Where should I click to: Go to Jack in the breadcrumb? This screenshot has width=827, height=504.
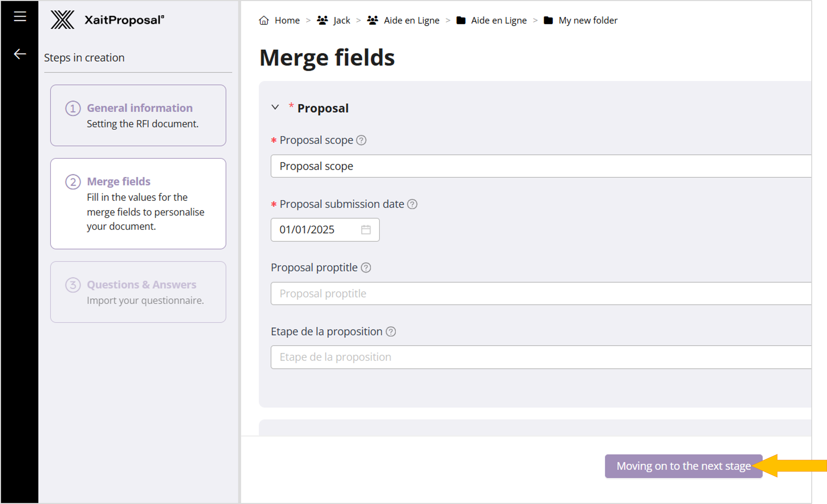341,21
